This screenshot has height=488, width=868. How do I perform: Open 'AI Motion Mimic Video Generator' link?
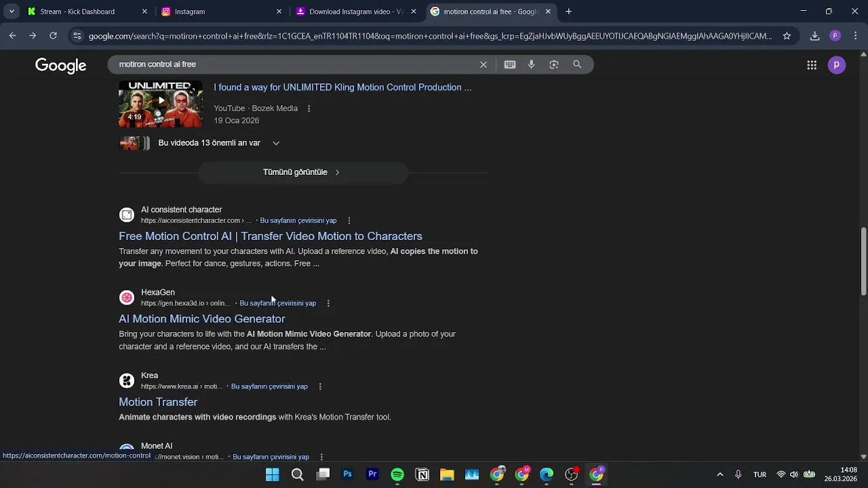[x=202, y=319]
